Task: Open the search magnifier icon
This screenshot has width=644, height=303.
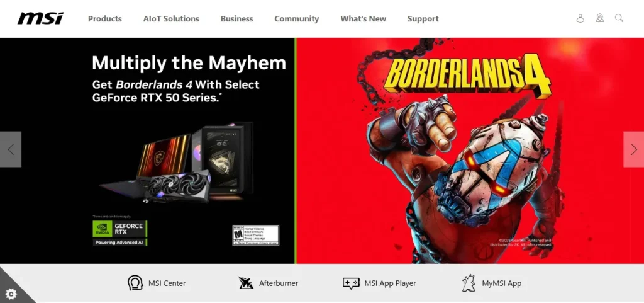Action: coord(619,18)
